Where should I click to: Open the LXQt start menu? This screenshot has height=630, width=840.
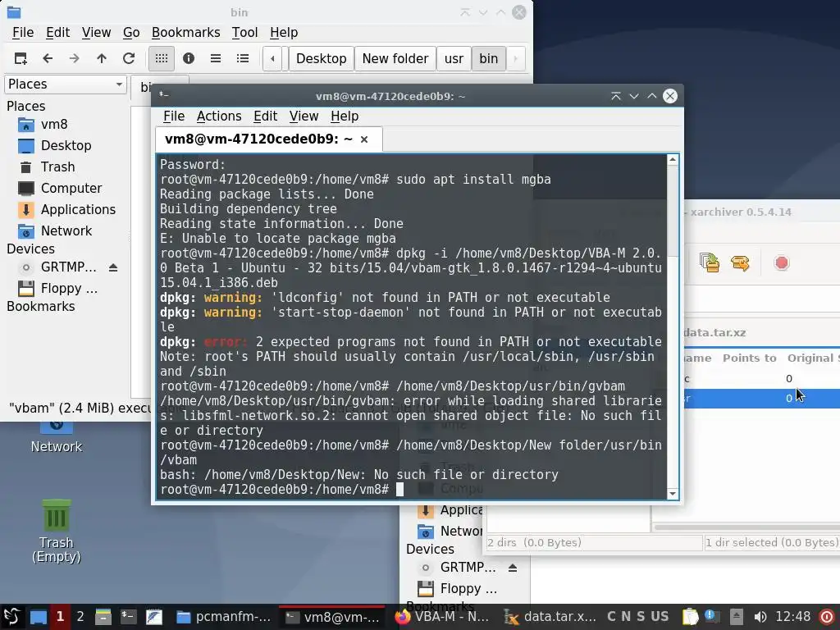[x=11, y=617]
